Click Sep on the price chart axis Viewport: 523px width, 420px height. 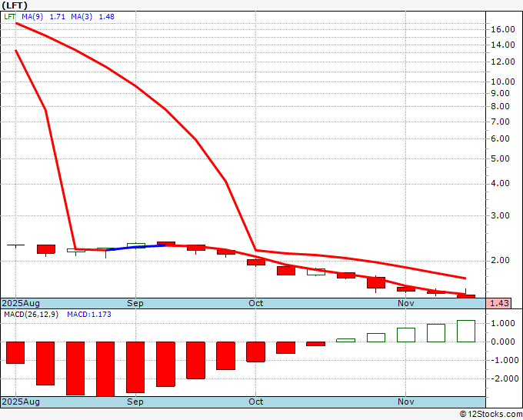(135, 303)
